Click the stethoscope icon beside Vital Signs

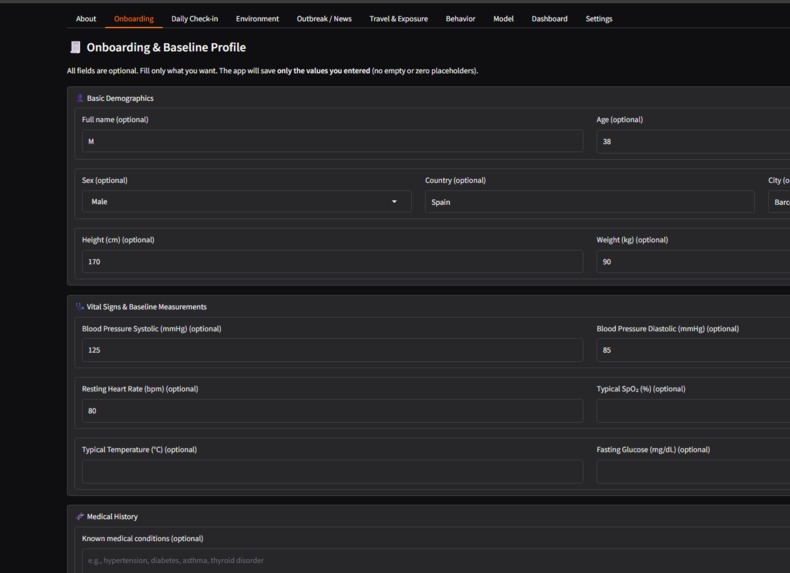pyautogui.click(x=80, y=307)
